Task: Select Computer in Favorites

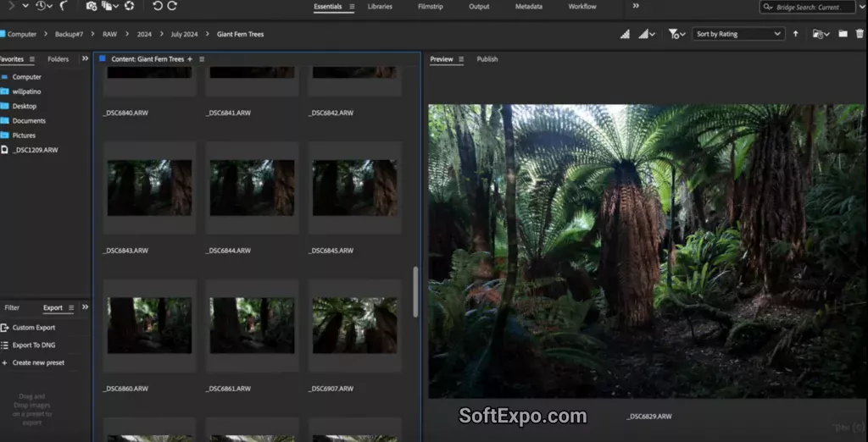Action: 26,77
